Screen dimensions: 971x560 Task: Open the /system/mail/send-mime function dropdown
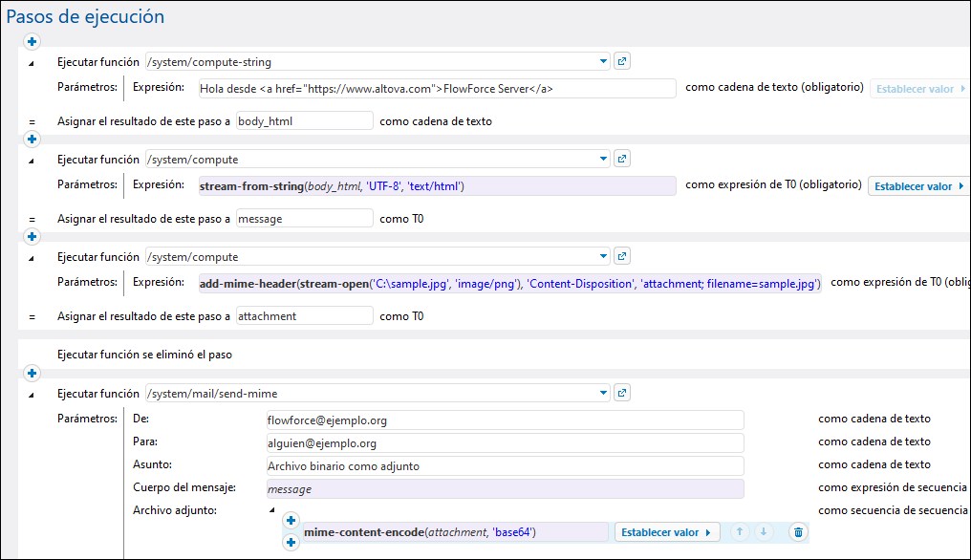tap(603, 393)
